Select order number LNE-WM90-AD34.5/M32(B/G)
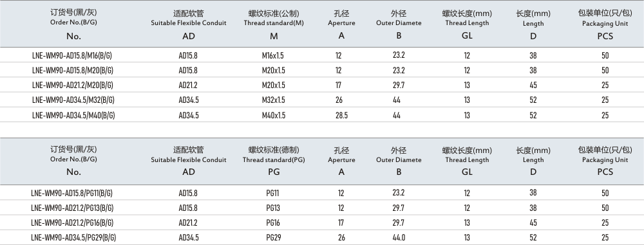This screenshot has height=245, width=644. tap(73, 100)
